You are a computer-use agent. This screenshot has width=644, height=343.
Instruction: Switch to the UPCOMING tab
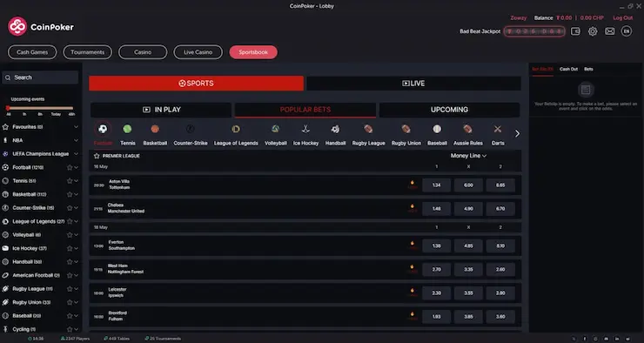(x=449, y=110)
